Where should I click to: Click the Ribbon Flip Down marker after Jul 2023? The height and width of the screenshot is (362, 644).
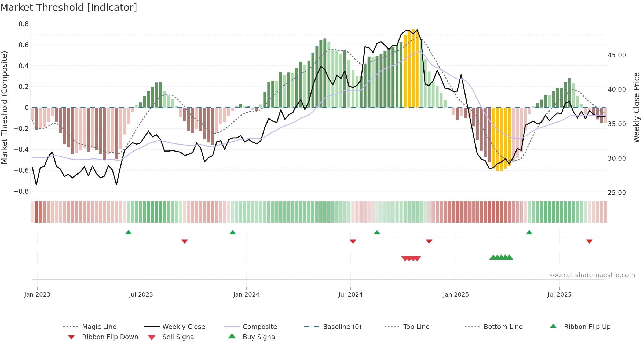click(x=185, y=242)
